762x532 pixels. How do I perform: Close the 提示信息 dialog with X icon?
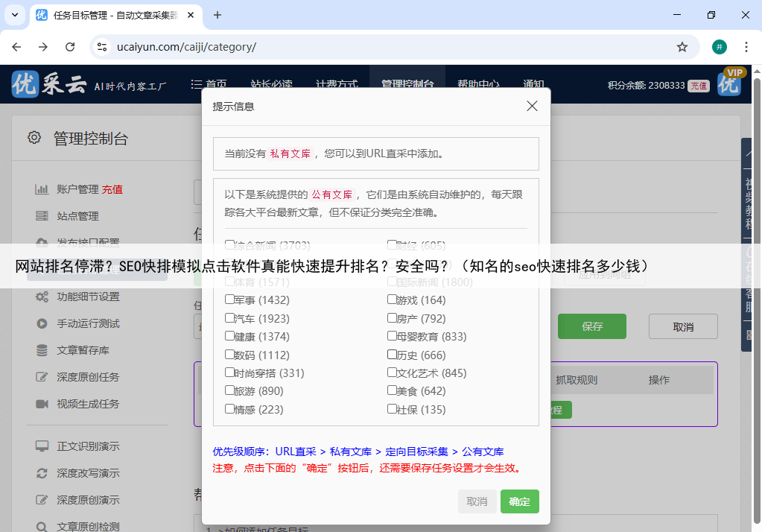pyautogui.click(x=532, y=106)
